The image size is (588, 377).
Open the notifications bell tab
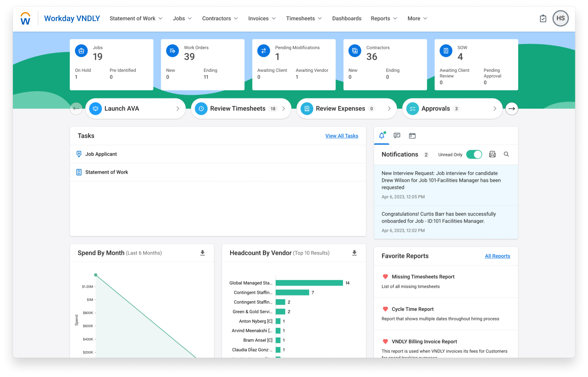(x=382, y=136)
